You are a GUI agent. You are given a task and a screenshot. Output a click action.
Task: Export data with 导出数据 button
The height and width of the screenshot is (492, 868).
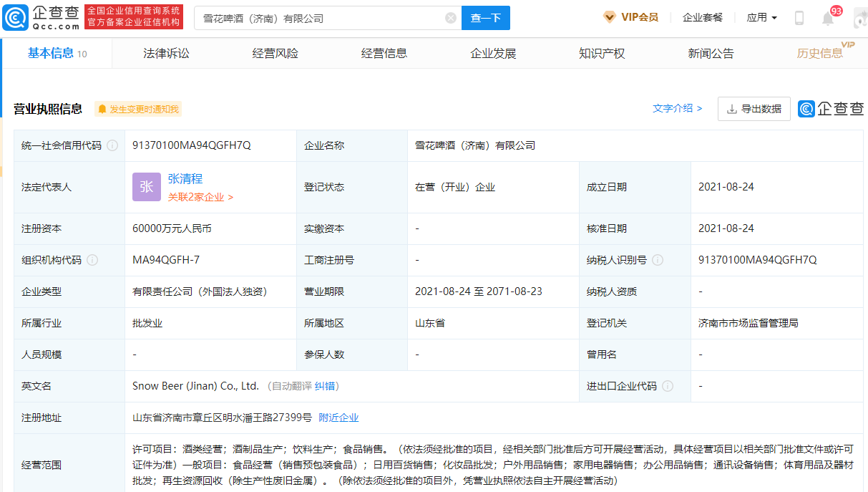tap(754, 109)
